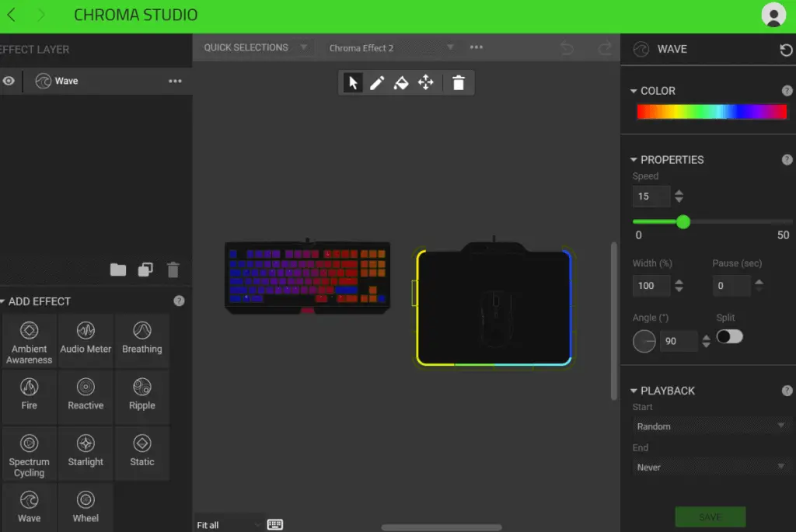
Task: Click the Speed value field
Action: (651, 196)
